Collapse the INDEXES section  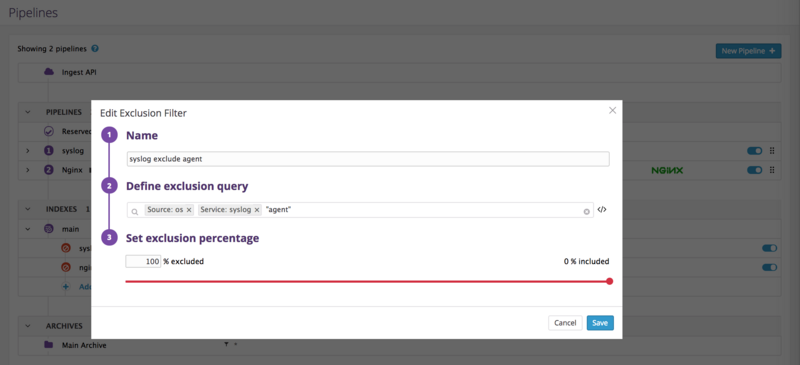pyautogui.click(x=28, y=209)
